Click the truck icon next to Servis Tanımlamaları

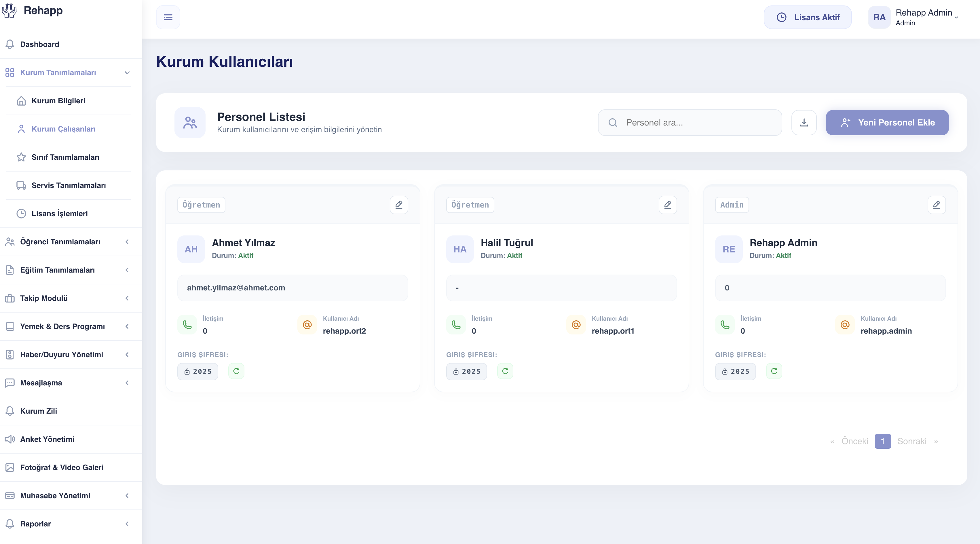pos(21,185)
